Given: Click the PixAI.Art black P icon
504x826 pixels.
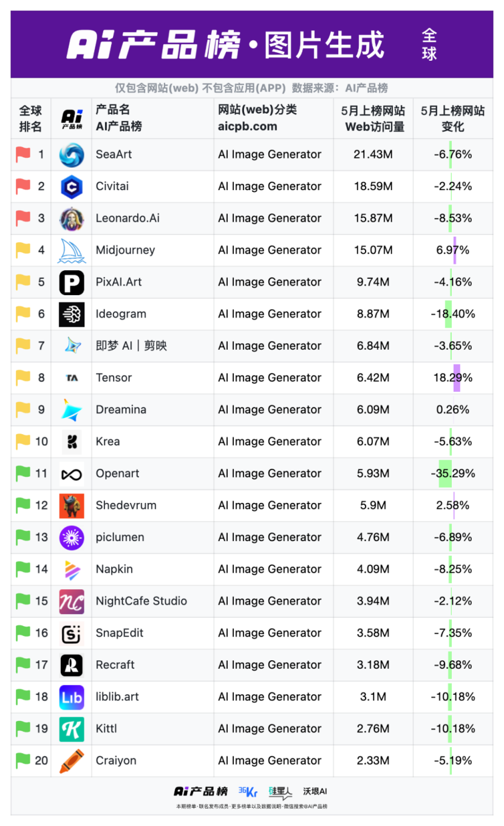Looking at the screenshot, I should 72,282.
